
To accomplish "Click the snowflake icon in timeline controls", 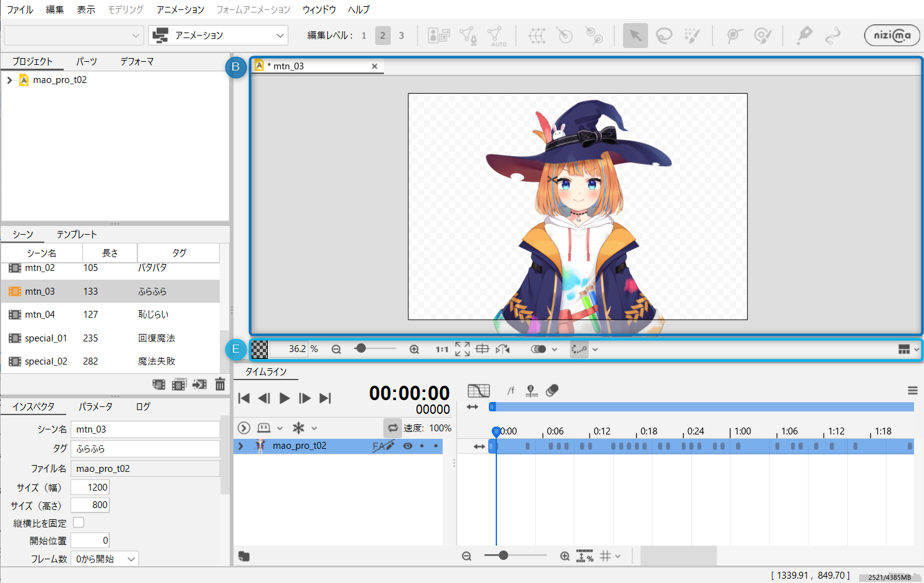I will pos(298,428).
